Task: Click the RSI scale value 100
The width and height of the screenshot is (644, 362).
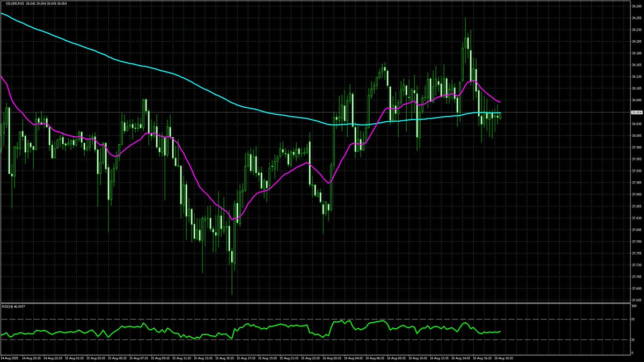Action: point(635,307)
